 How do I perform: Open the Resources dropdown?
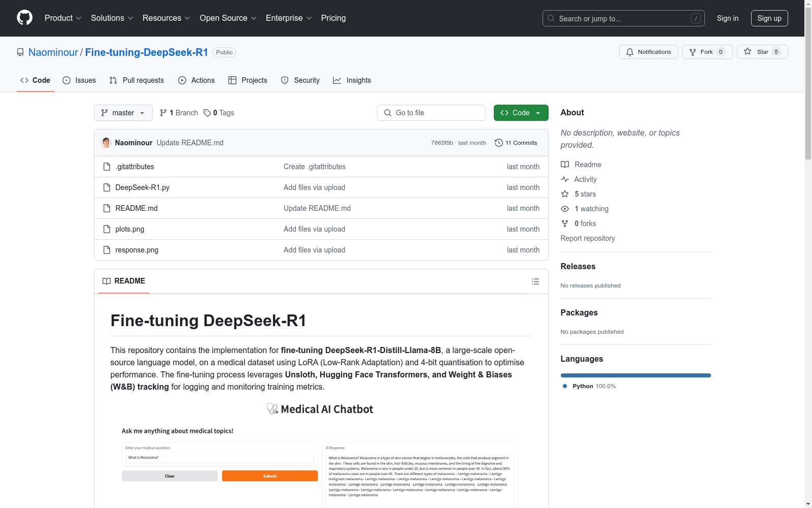click(166, 18)
